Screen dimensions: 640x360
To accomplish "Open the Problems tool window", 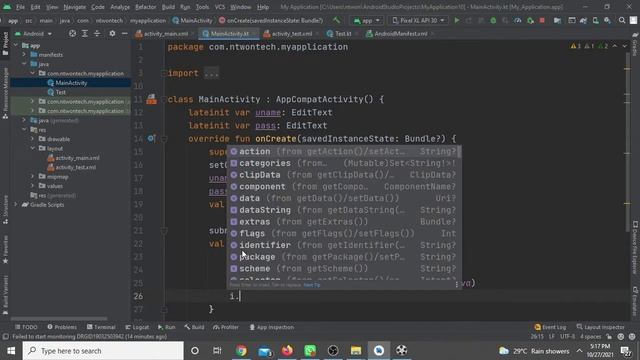I will (62, 327).
